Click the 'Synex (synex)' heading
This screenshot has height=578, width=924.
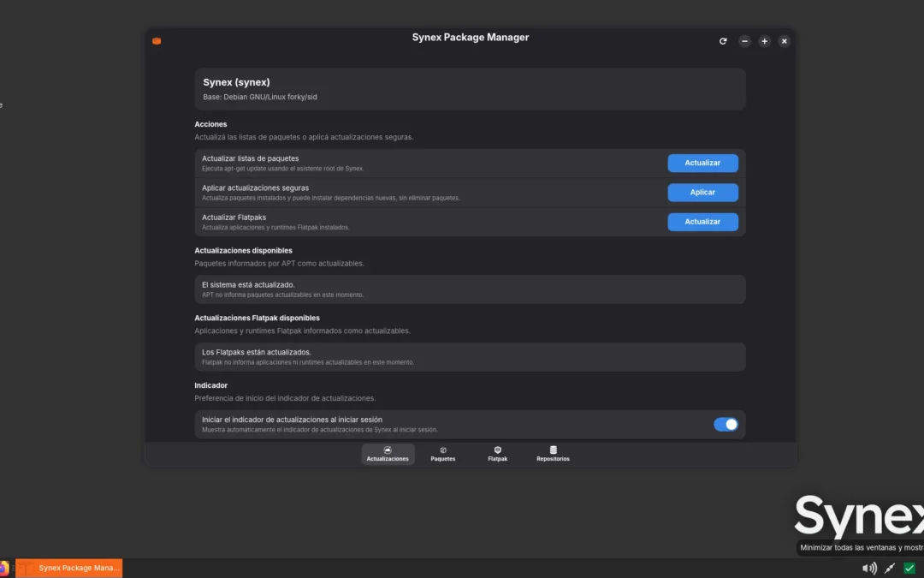236,82
